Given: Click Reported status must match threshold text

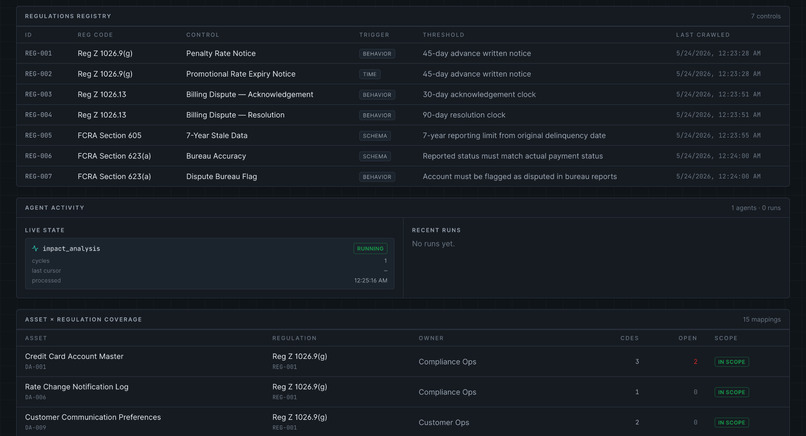Looking at the screenshot, I should pyautogui.click(x=512, y=156).
